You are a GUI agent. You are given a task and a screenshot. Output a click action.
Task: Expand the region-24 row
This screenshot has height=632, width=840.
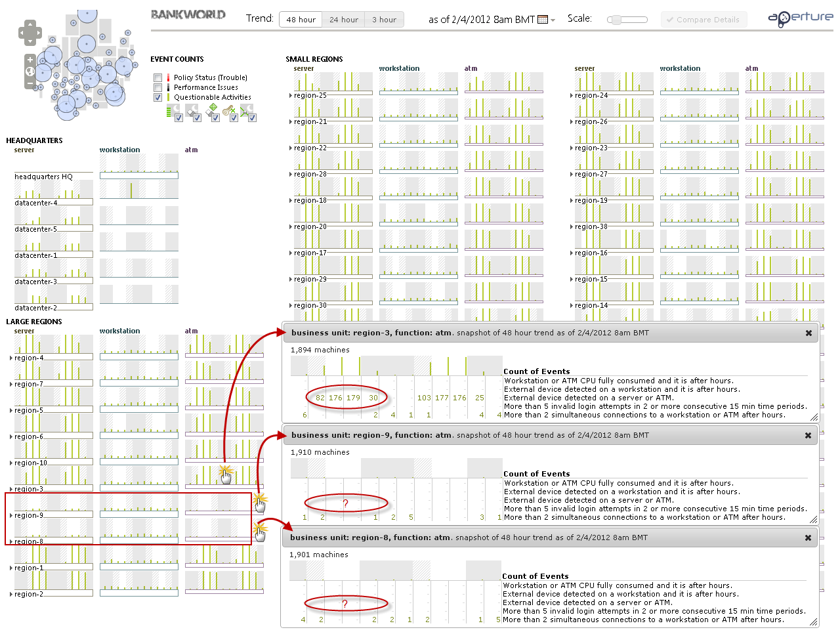(x=572, y=96)
